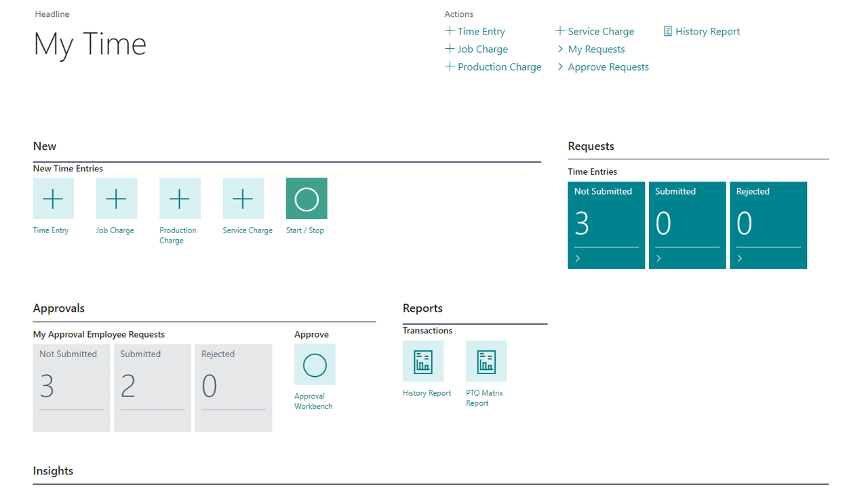Select the Production Charge plus tile
868x488 pixels.
tap(180, 199)
